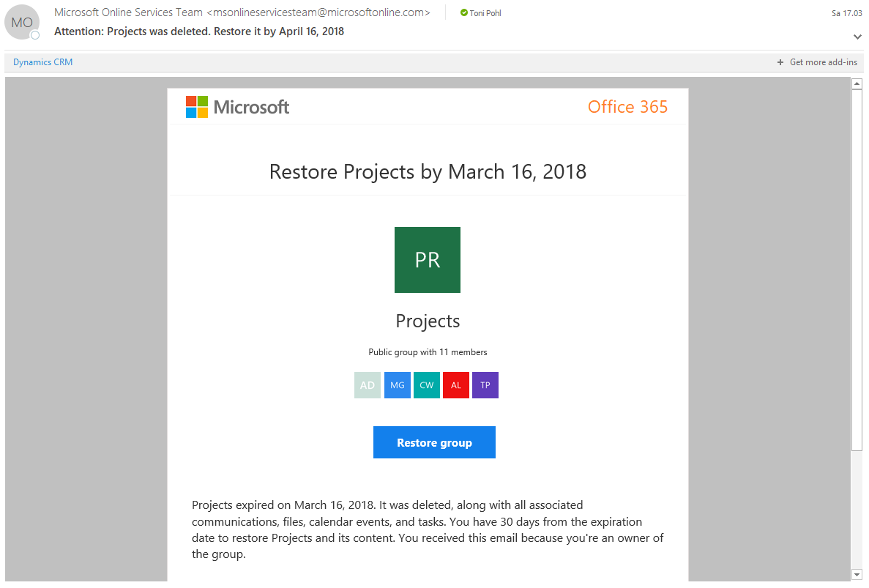The image size is (869, 588).
Task: Click the scrollbar up arrow
Action: coord(857,83)
